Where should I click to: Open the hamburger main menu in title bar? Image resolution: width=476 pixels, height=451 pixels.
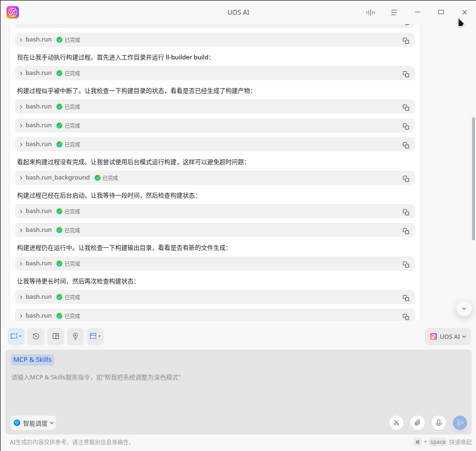(x=394, y=12)
